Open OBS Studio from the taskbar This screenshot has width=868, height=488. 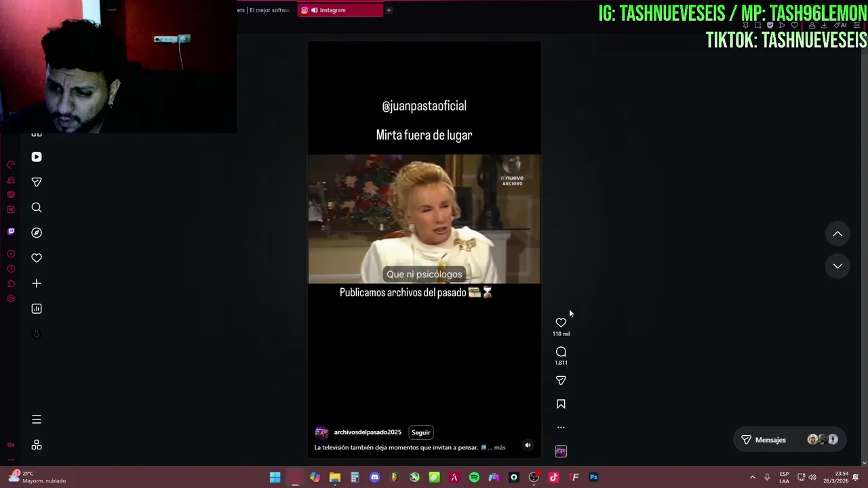click(534, 477)
